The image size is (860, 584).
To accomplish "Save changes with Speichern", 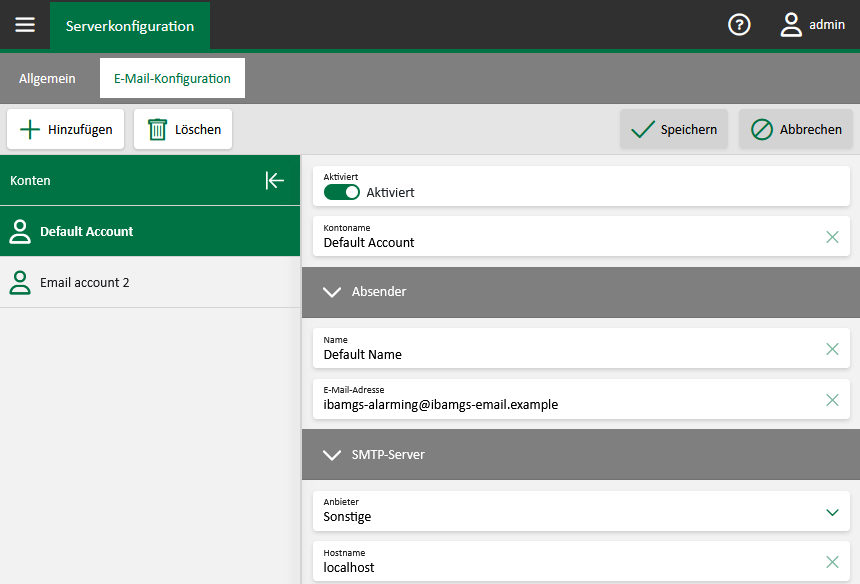I will [674, 129].
